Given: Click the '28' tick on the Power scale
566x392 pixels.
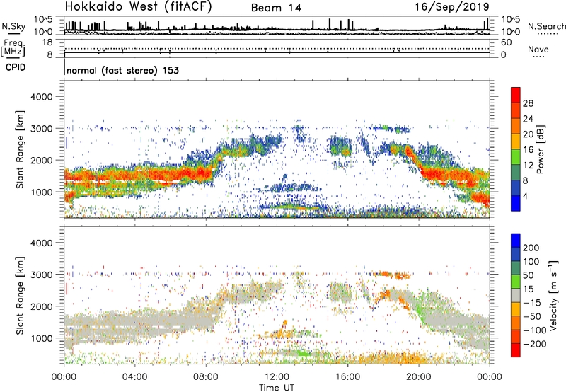Looking at the screenshot, I should [528, 103].
